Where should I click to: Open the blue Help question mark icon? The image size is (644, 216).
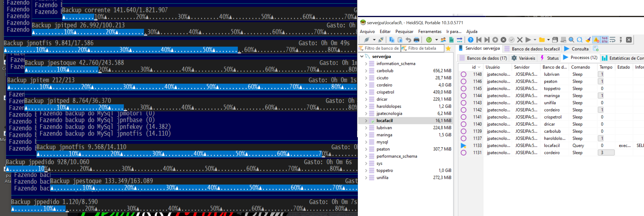coord(470,40)
